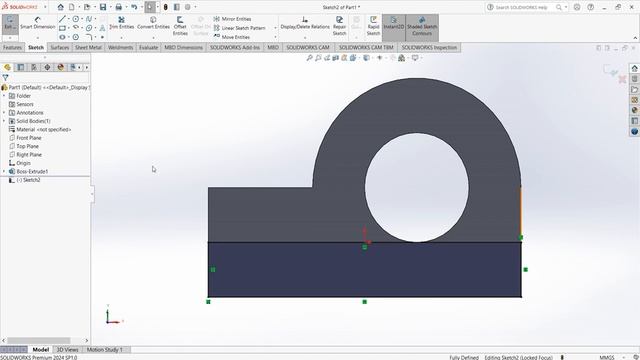Switch to the Weldments tab
The height and width of the screenshot is (360, 640).
(120, 47)
